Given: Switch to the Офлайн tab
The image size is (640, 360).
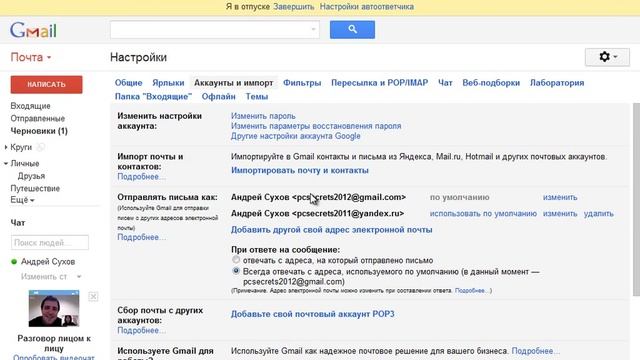Looking at the screenshot, I should (218, 97).
